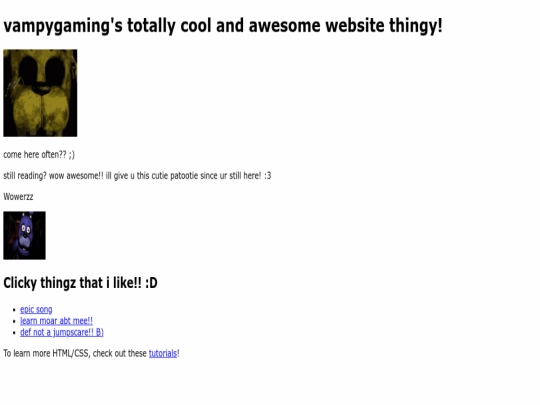Click the bullet beside "learn moar abt mee!!"
540x405 pixels.
(14, 322)
